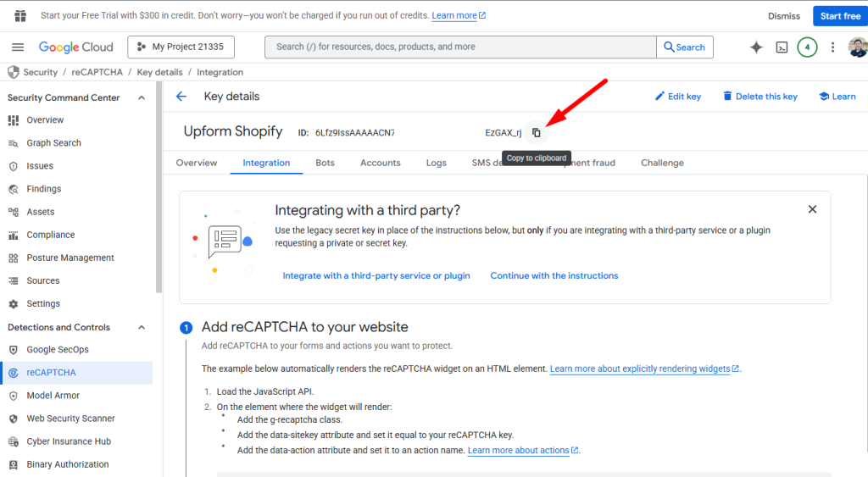This screenshot has width=868, height=477.
Task: Close the third party integration banner
Action: 812,209
